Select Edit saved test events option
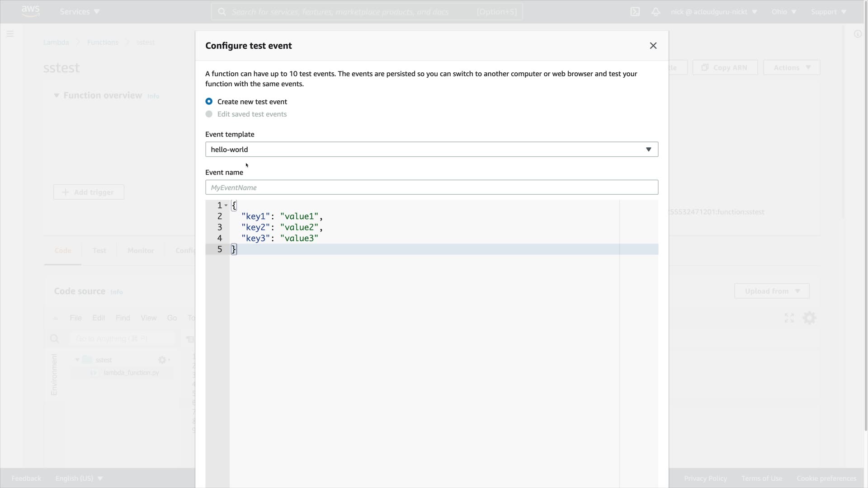 pos(209,114)
